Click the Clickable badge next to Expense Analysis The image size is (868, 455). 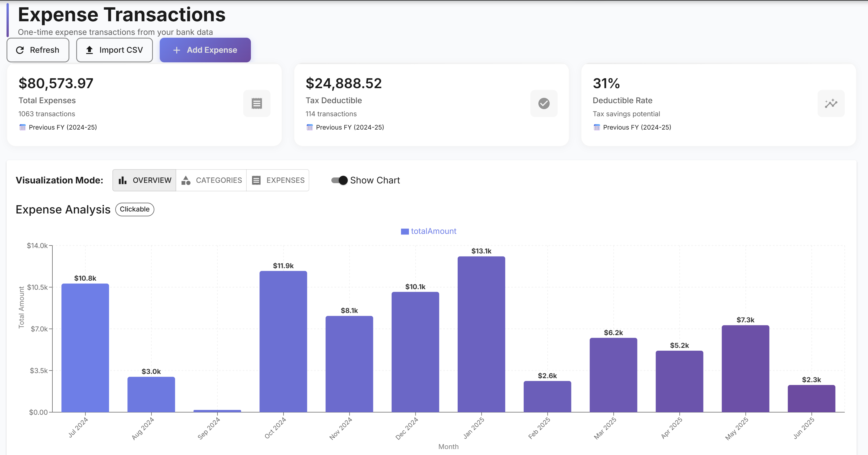135,209
